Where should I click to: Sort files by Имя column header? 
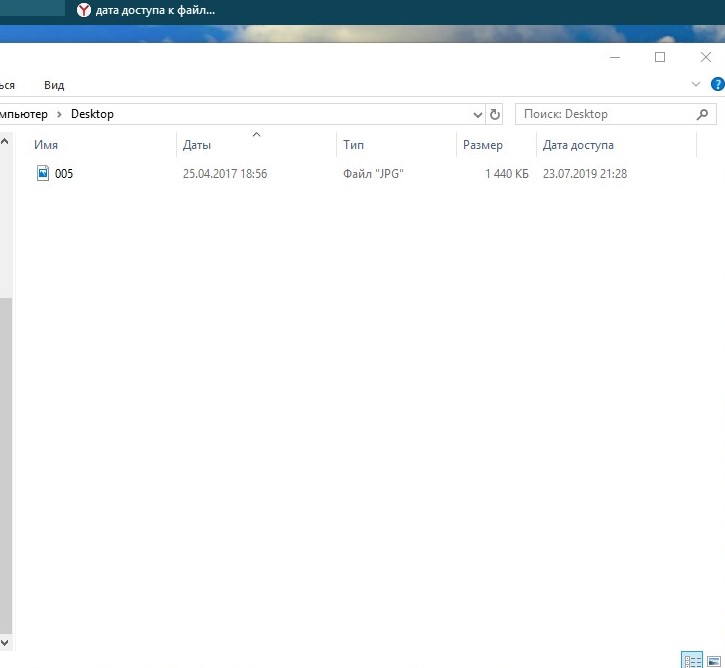coord(46,145)
